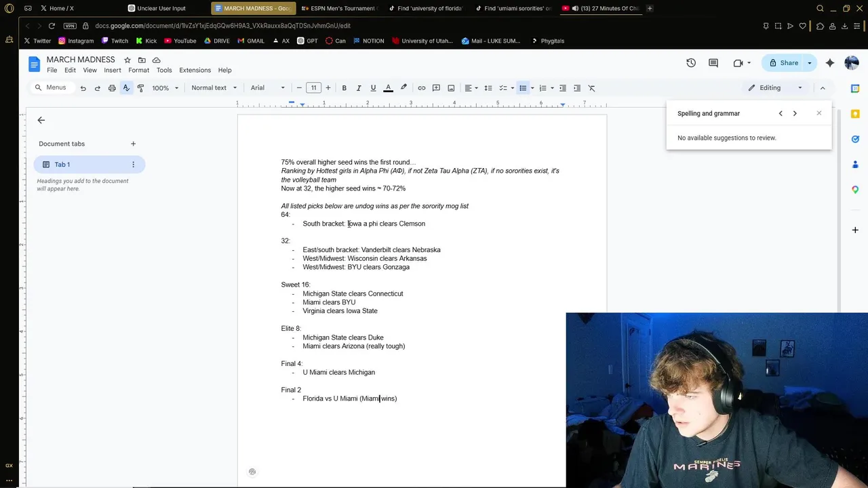Insert a link with the link icon

[422, 88]
